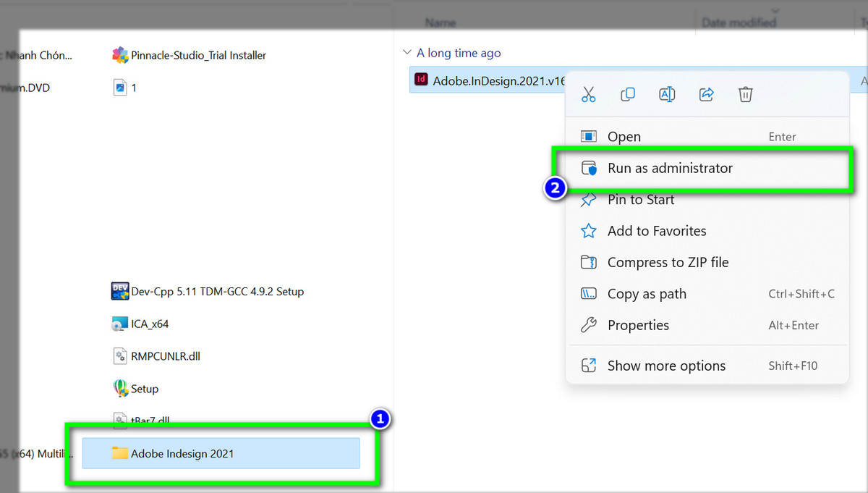
Task: Click the yellow folder icon of Adobe Indesign 2021
Action: (x=120, y=453)
